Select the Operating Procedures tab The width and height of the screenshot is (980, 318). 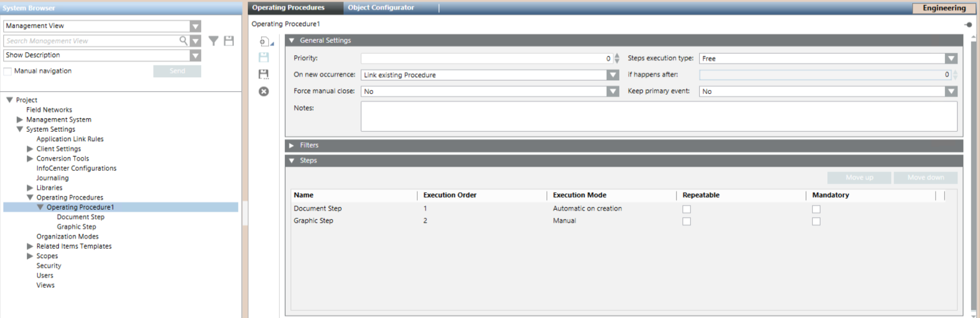pyautogui.click(x=288, y=8)
